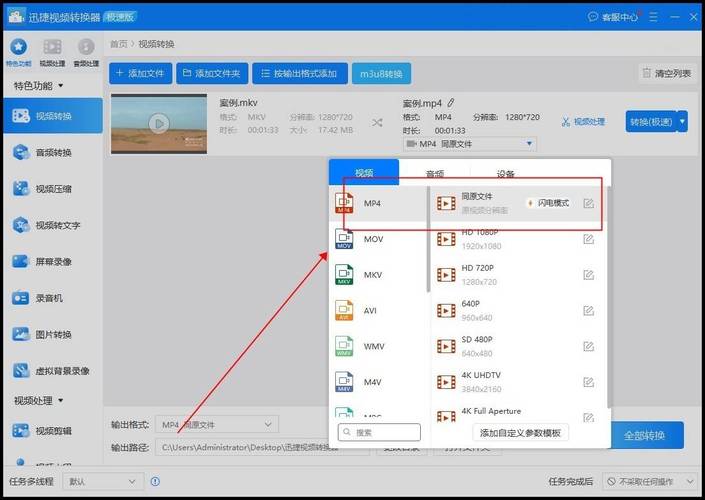Open 屏幕录像 in the sidebar
This screenshot has width=705, height=500.
[53, 262]
